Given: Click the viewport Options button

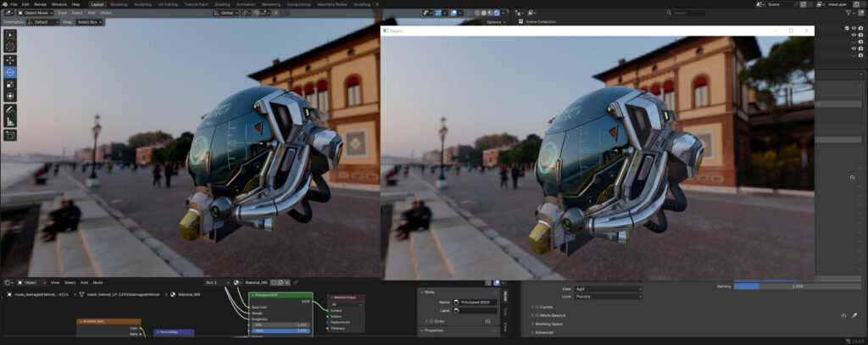Looking at the screenshot, I should pos(495,22).
